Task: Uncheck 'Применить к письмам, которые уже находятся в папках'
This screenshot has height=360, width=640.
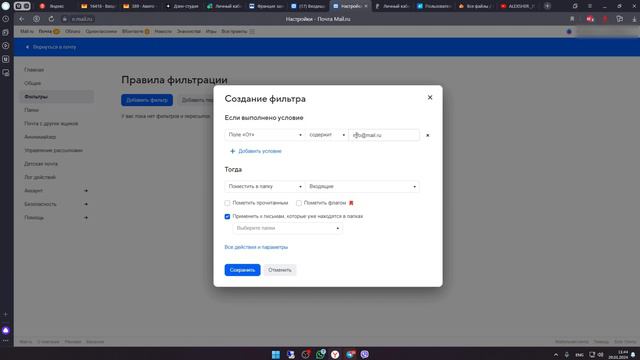Action: [227, 216]
